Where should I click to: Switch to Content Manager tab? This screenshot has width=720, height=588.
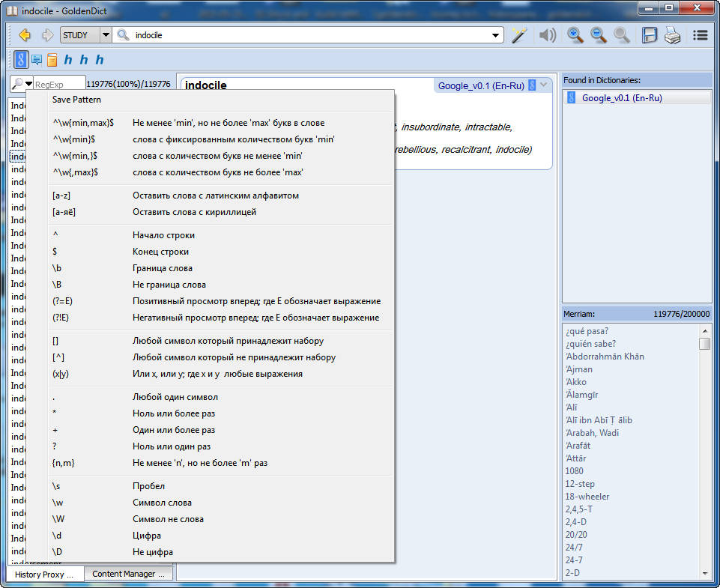click(128, 574)
